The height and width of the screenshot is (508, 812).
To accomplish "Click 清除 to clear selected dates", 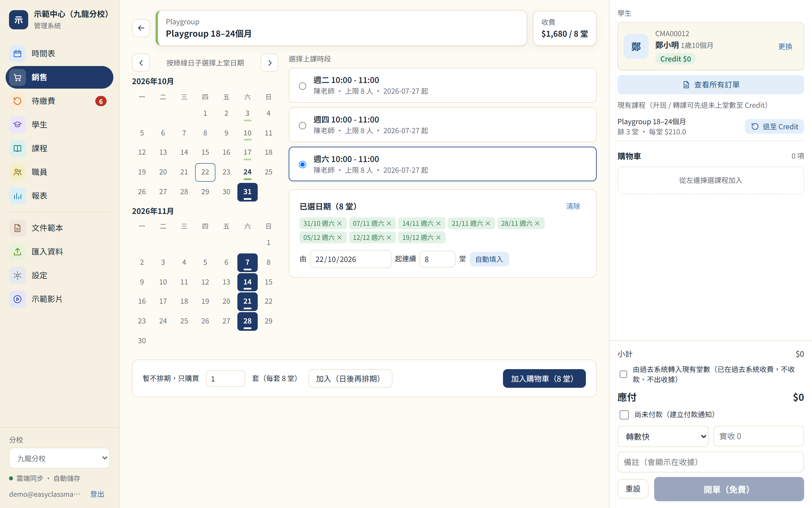I will [x=573, y=206].
